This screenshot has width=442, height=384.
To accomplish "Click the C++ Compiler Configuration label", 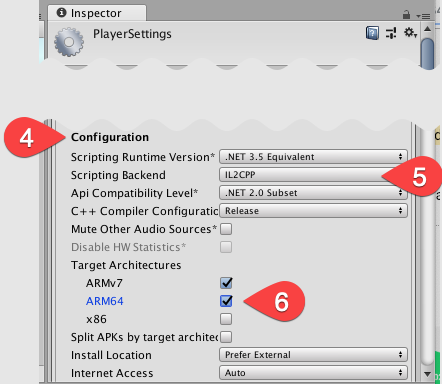I will pos(144,211).
